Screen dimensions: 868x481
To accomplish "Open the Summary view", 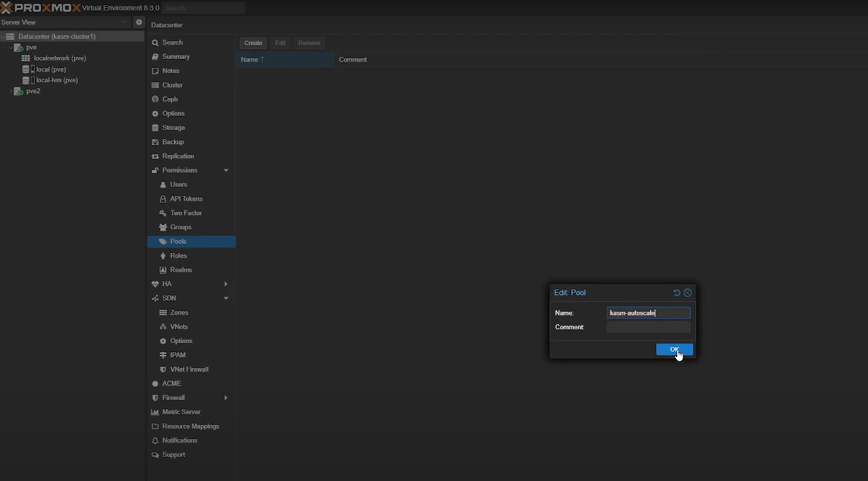I will 175,57.
